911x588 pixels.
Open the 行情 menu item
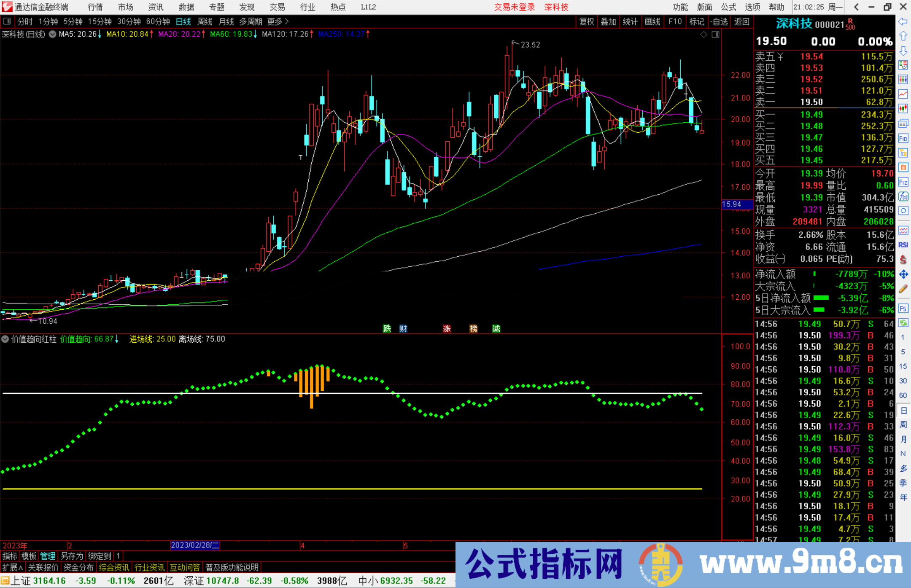tap(95, 7)
